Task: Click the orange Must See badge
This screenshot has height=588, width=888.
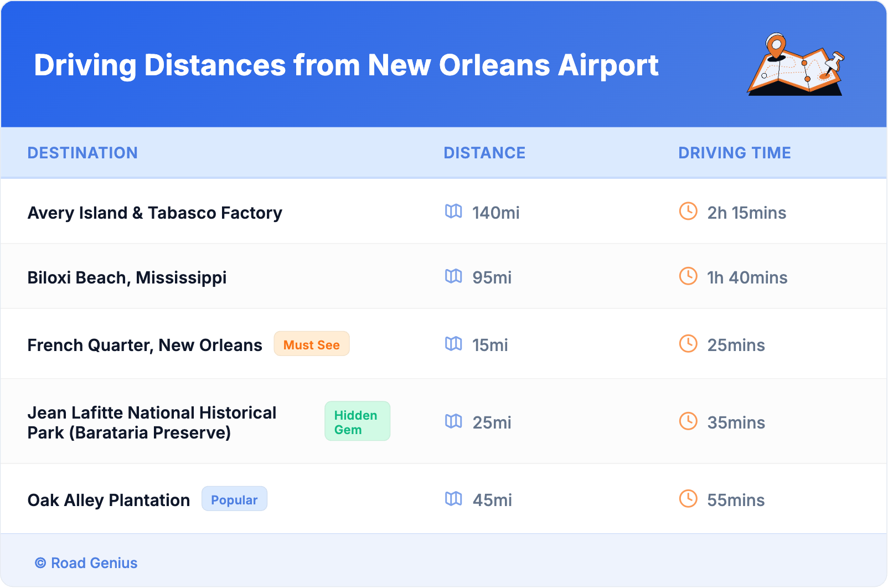Action: coord(312,344)
